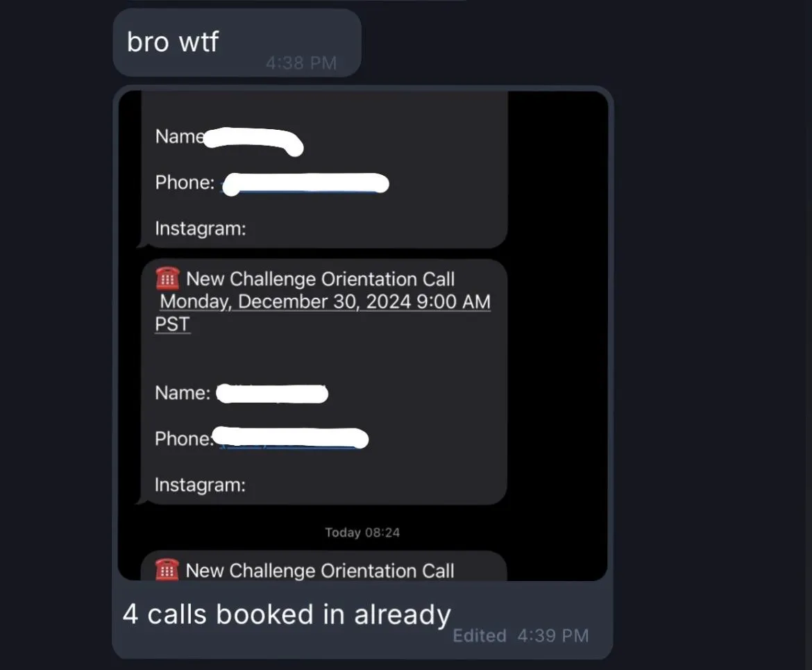Open the Monday, December 30, 2024 9:00 AM date link

click(325, 301)
